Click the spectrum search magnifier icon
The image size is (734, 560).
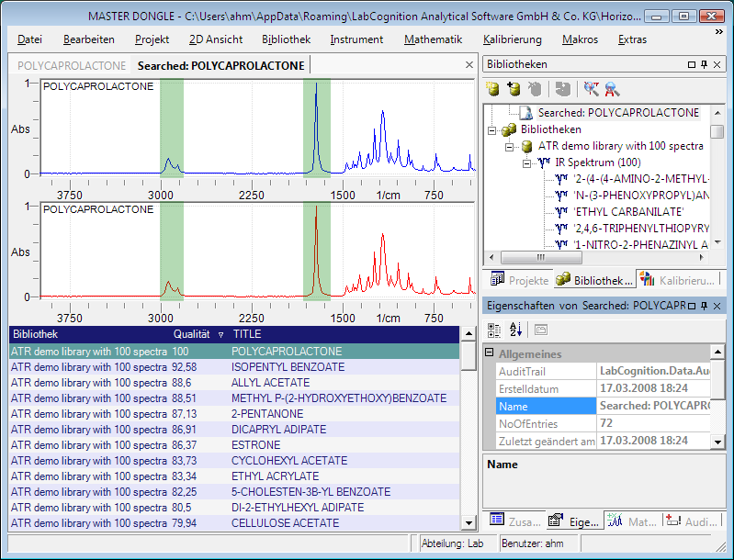point(590,89)
